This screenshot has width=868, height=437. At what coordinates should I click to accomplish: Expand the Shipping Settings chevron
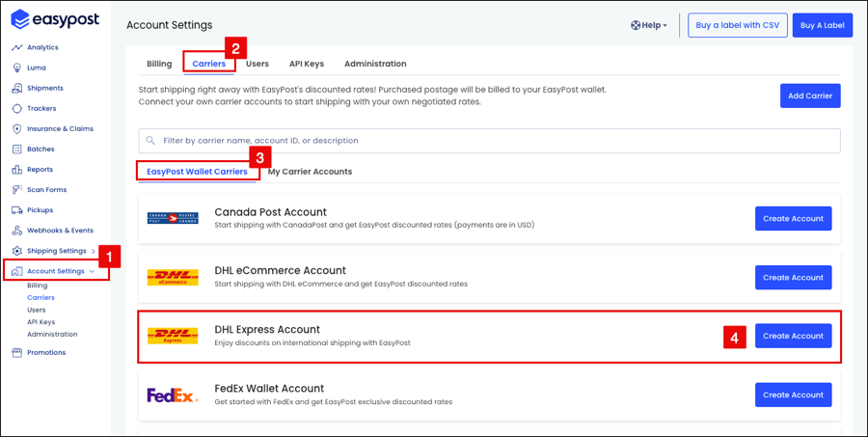click(x=93, y=252)
